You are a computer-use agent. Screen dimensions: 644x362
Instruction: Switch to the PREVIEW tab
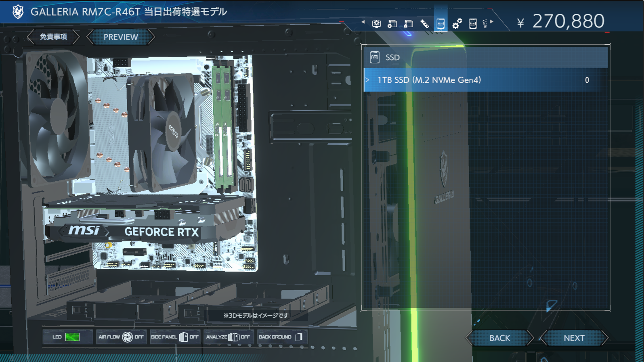point(121,37)
